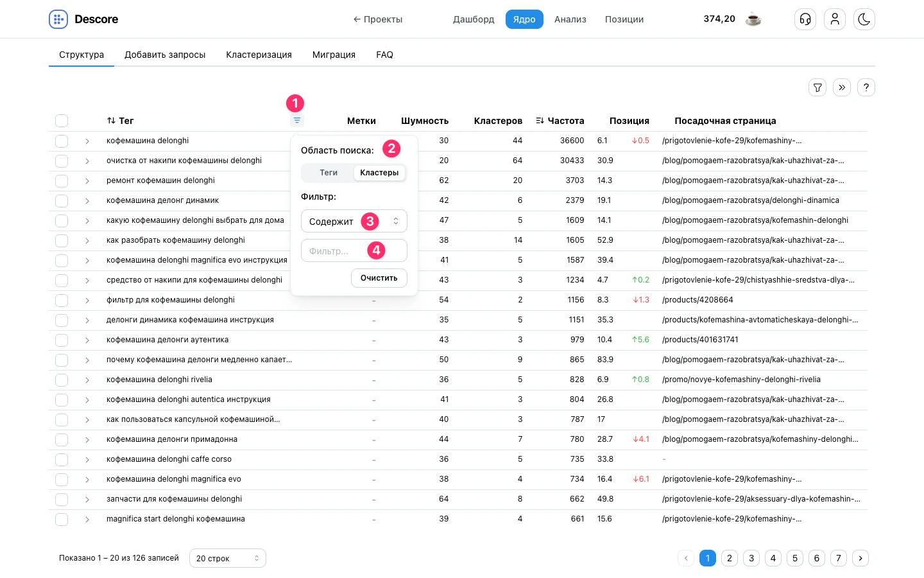Check row кофемашина delonghi rivelia
The image size is (924, 578).
[62, 380]
